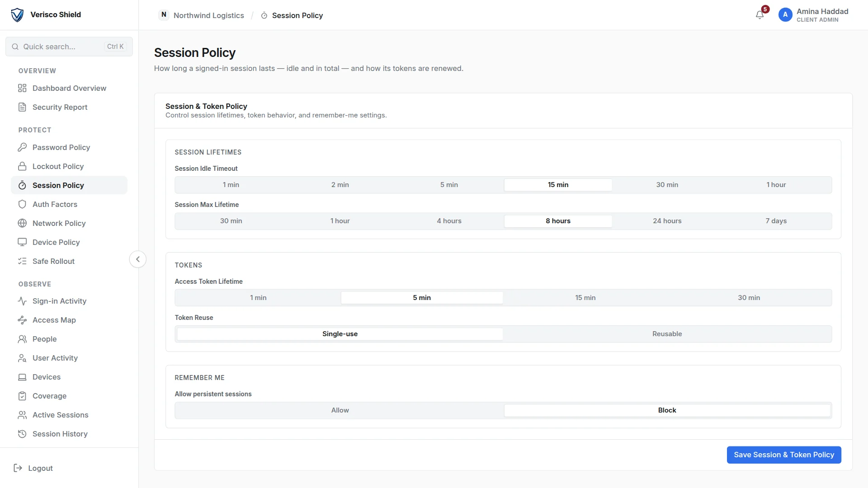Screen dimensions: 868x488
Task: Choose 7 days Session Max Lifetime
Action: pos(776,221)
